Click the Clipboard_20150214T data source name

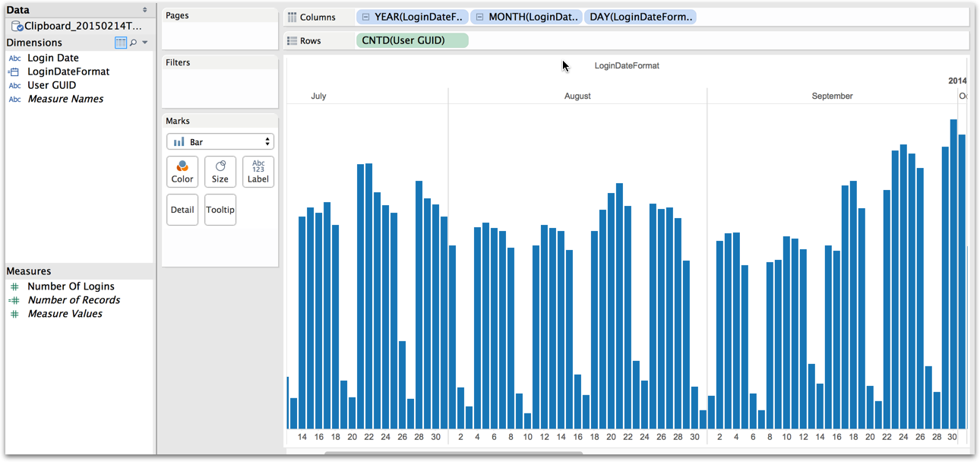tap(84, 26)
